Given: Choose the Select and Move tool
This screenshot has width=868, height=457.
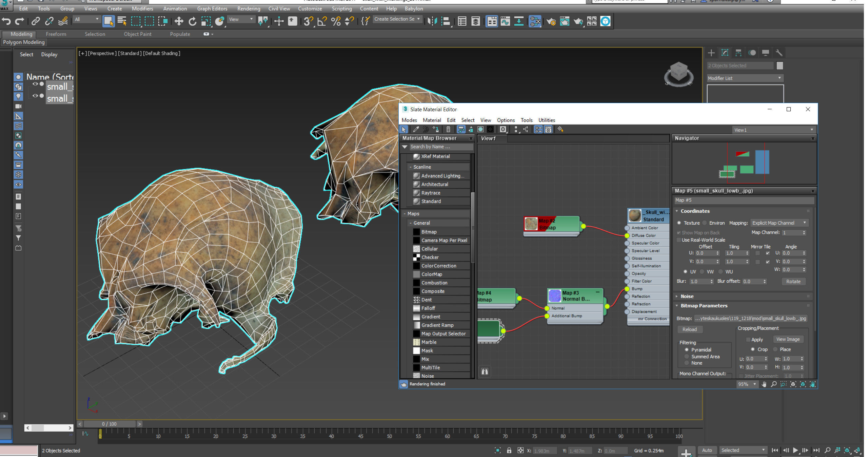Looking at the screenshot, I should click(179, 21).
